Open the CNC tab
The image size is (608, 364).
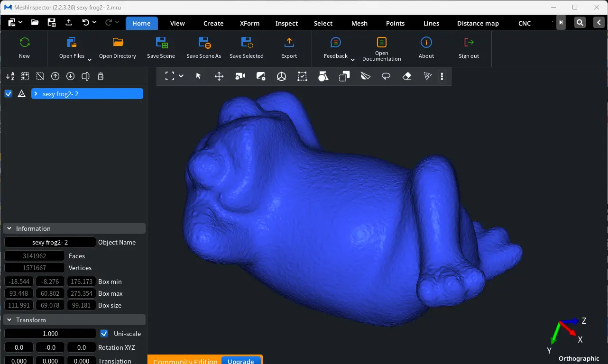525,23
